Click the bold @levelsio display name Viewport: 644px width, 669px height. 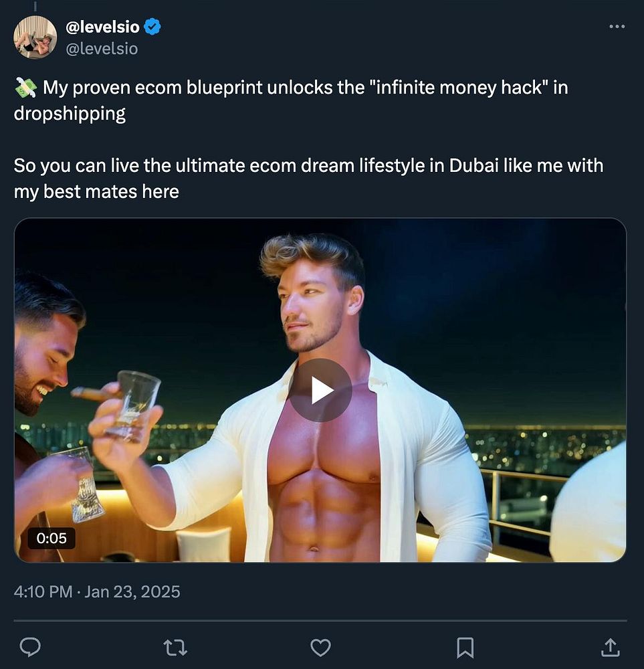102,27
